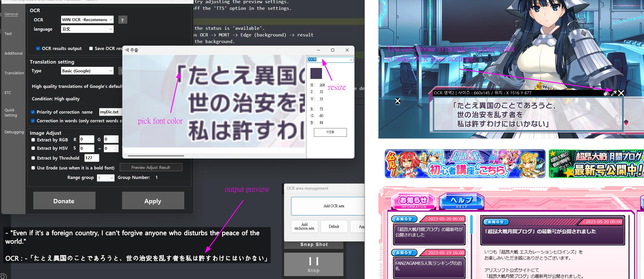
Task: Open the Range group dropdown
Action: (106, 178)
